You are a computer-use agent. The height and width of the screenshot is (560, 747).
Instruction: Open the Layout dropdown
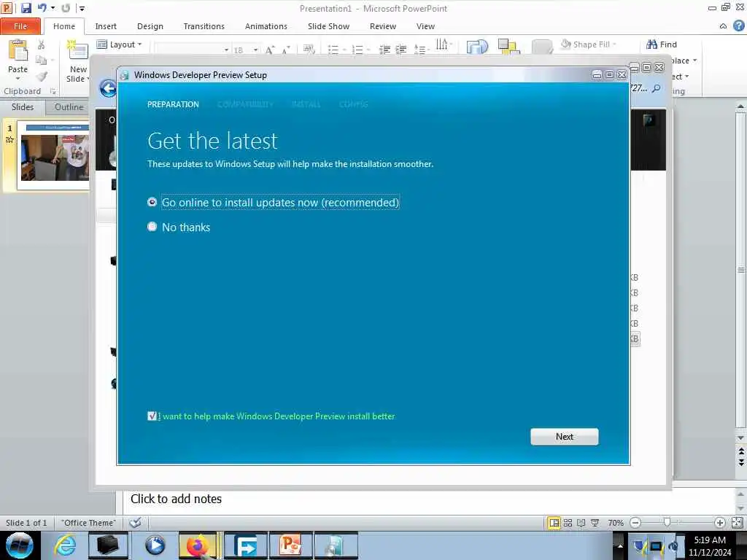pos(119,44)
